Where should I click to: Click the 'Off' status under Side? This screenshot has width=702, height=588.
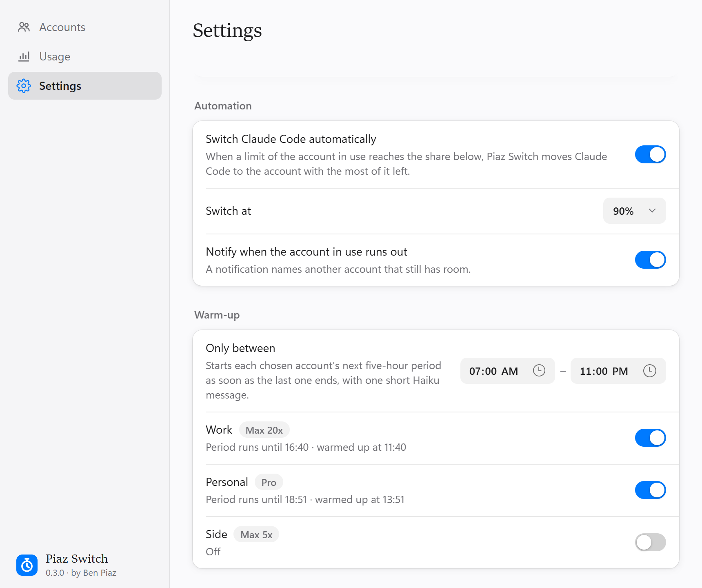pyautogui.click(x=213, y=552)
